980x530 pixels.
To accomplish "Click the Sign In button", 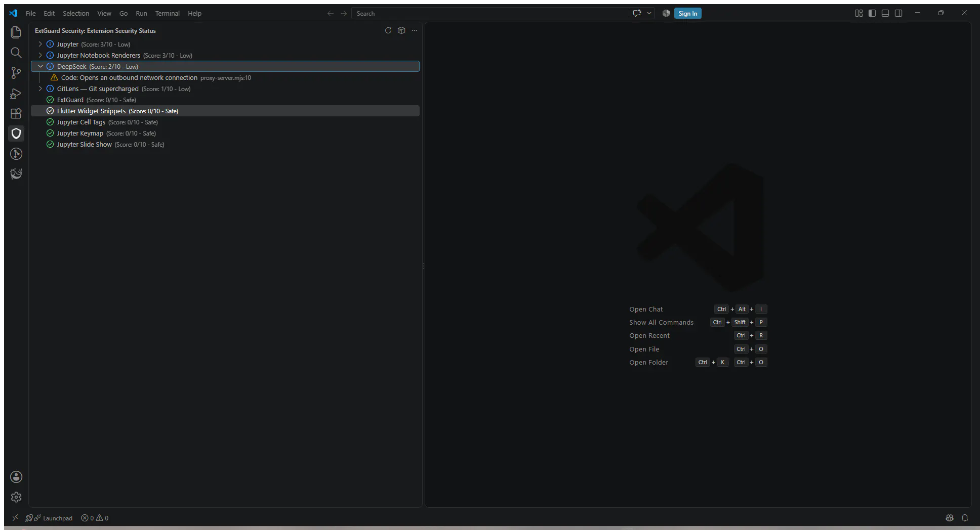I will coord(687,13).
